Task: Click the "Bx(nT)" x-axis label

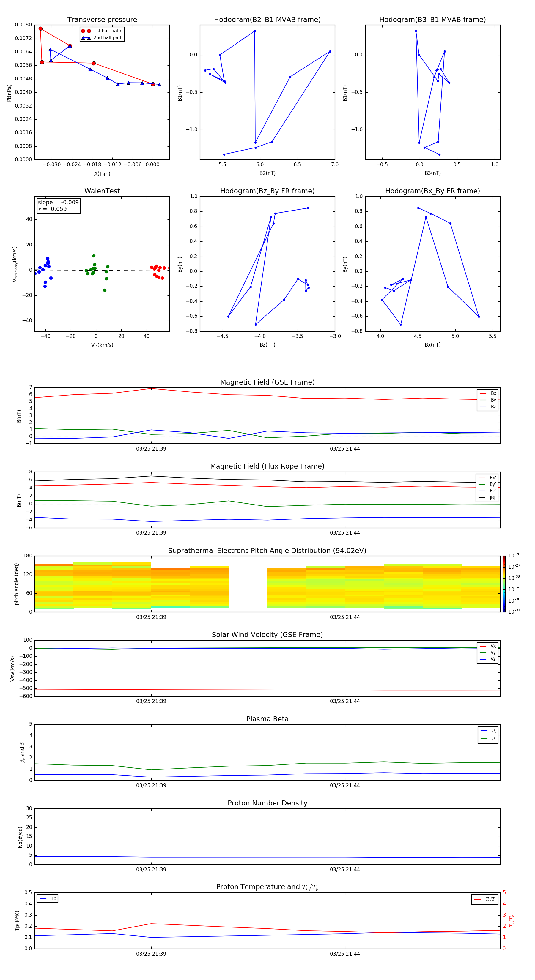Action: (x=432, y=345)
